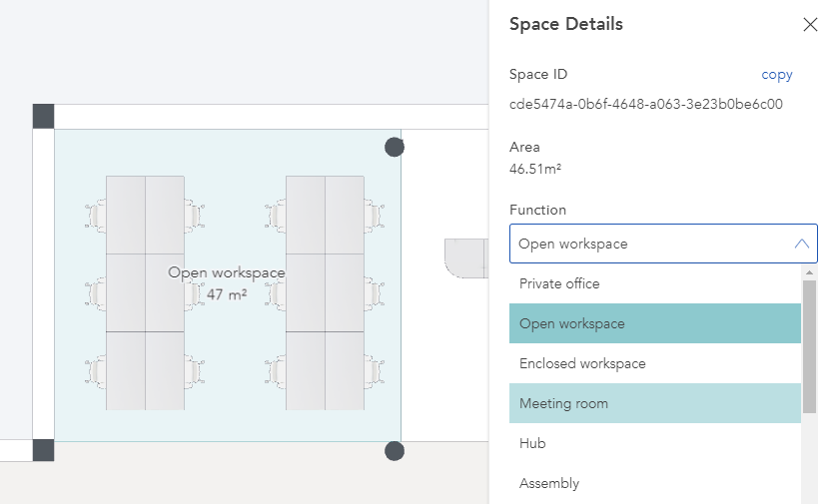835x504 pixels.
Task: Select Enclosed workspace option
Action: [655, 363]
